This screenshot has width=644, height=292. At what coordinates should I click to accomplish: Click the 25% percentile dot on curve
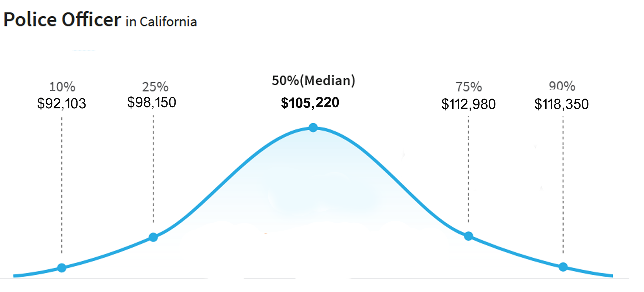pos(153,237)
